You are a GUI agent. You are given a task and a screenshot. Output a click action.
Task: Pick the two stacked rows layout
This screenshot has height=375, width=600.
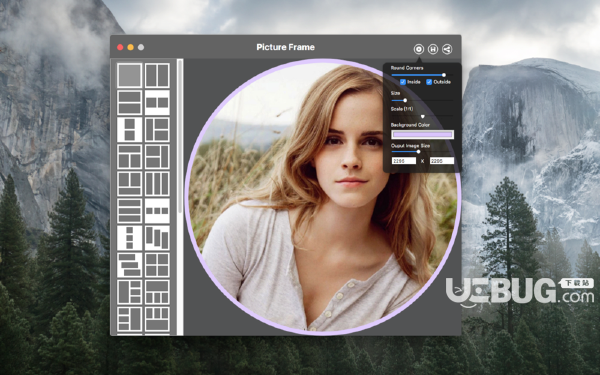point(129,103)
